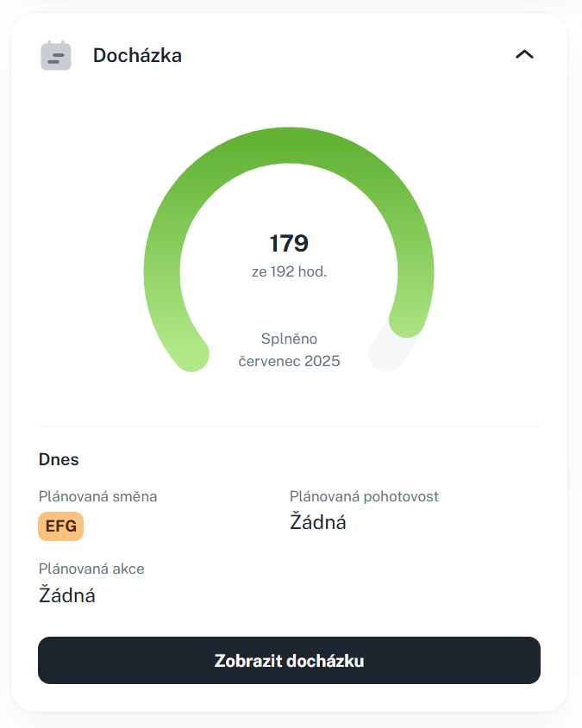Click Žádná under Plánovaná pohotovost
The height and width of the screenshot is (728, 582).
click(x=317, y=521)
